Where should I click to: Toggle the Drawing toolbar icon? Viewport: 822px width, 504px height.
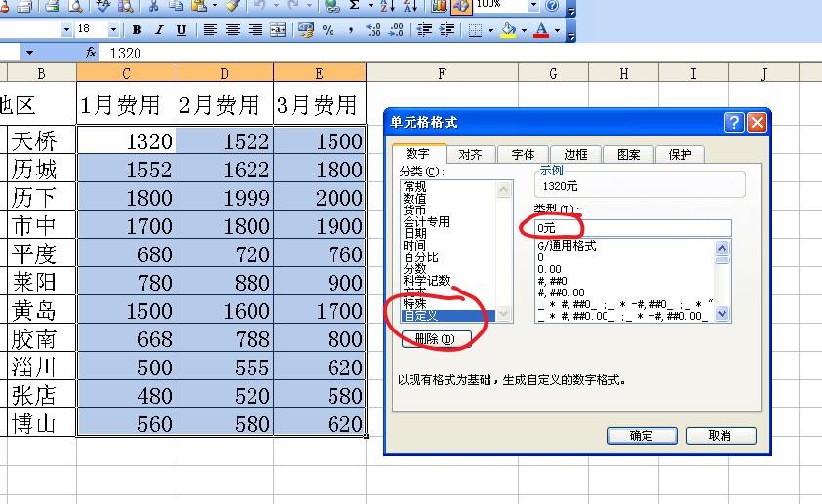[x=461, y=6]
